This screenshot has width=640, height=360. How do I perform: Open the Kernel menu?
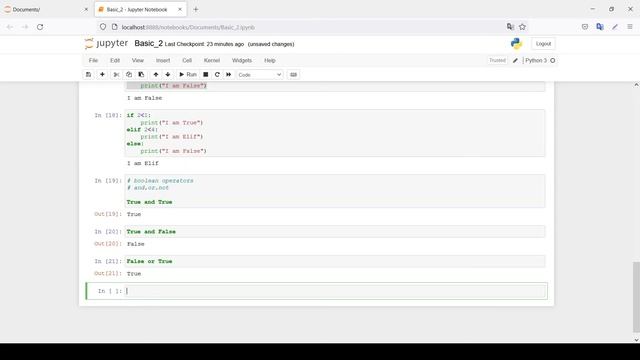click(x=212, y=60)
